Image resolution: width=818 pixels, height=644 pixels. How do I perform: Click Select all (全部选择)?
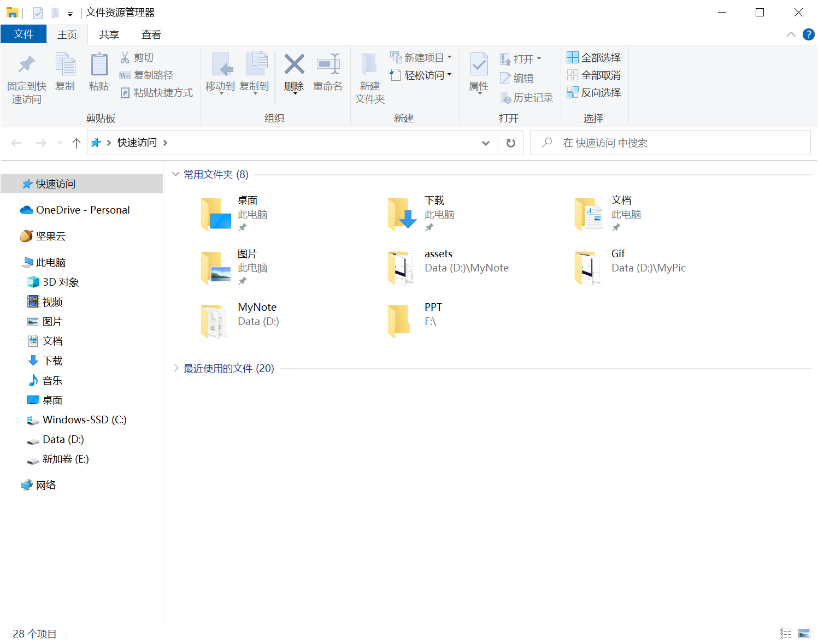pos(594,57)
